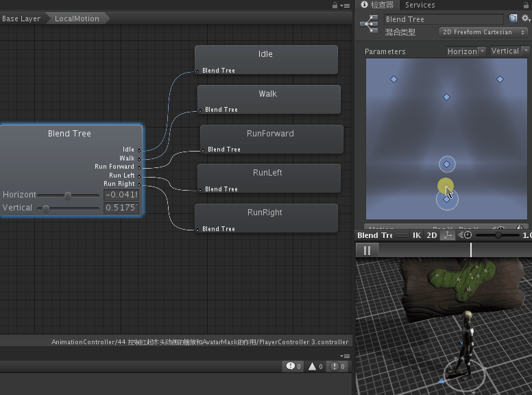
Task: Select the LocalMotion breadcrumb
Action: 77,19
